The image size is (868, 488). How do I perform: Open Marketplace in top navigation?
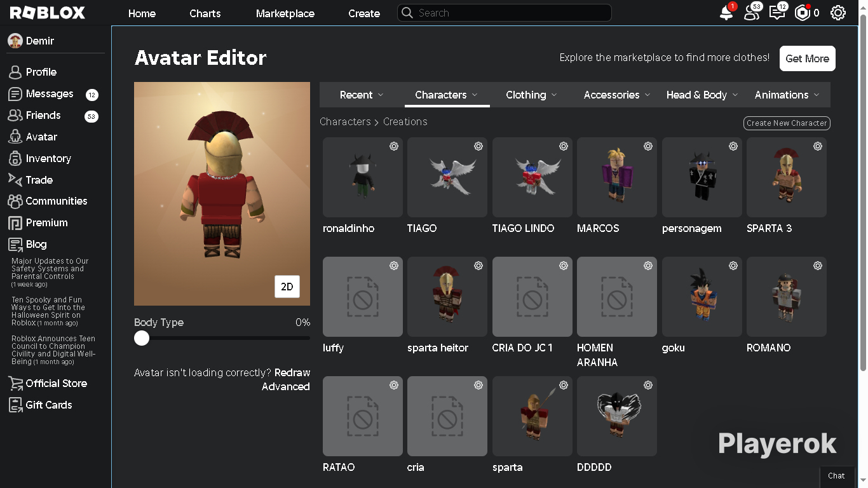(285, 13)
